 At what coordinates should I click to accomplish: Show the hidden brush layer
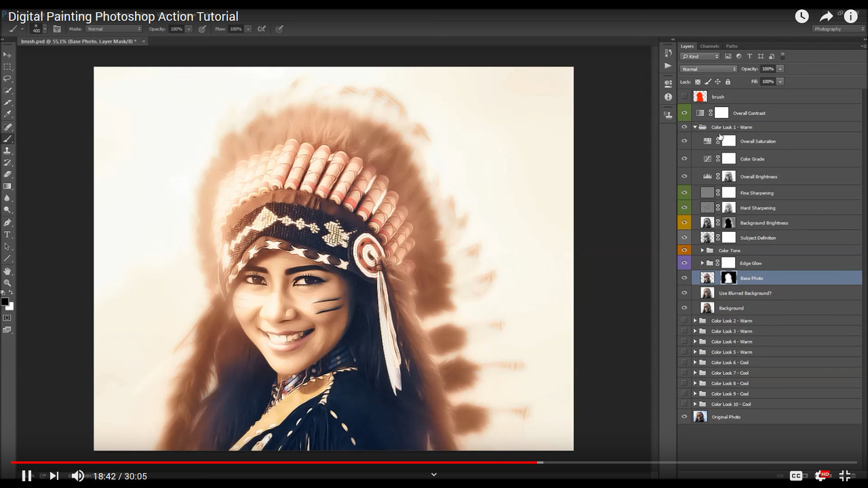coord(684,97)
